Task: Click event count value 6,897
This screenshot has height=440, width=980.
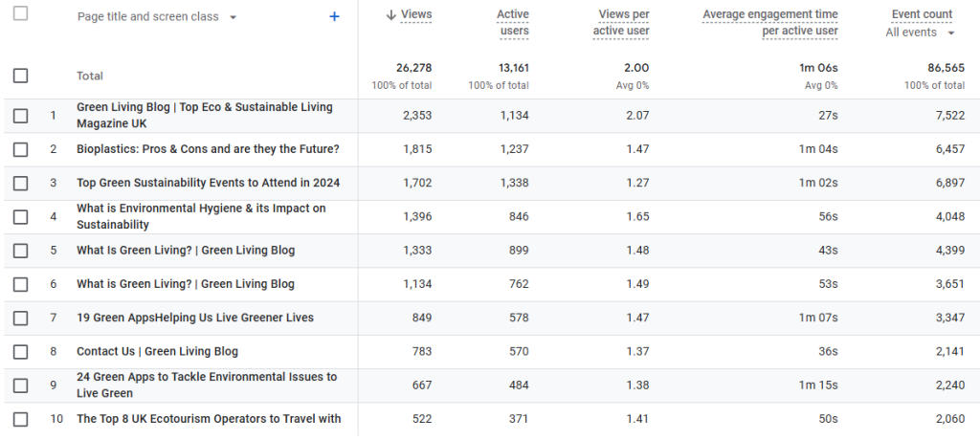Action: (950, 183)
